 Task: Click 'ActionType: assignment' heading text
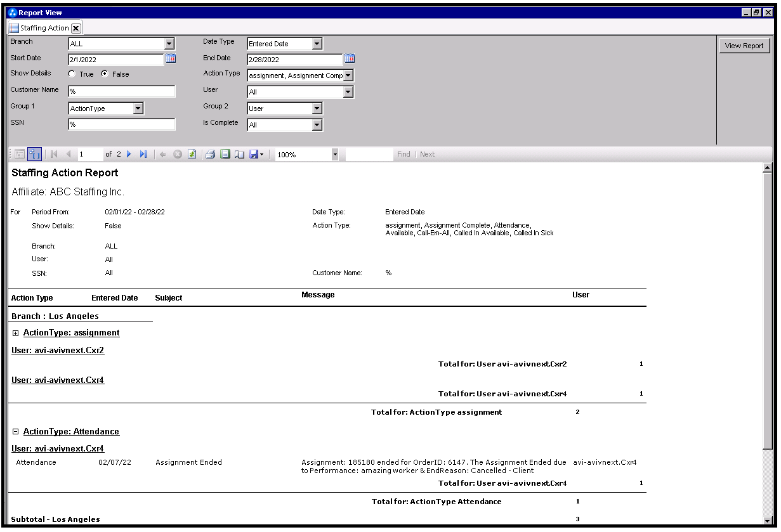coord(72,333)
